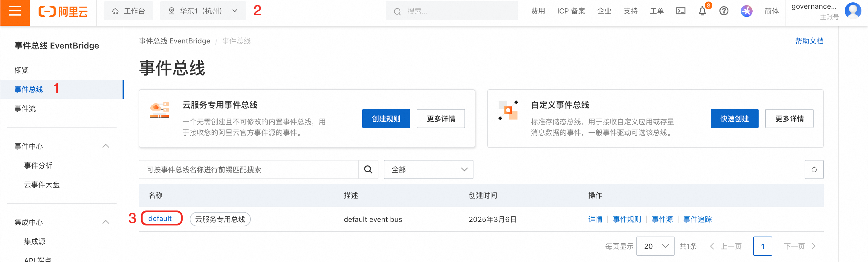Open the 20 per-page size dropdown
Image resolution: width=868 pixels, height=262 pixels.
click(x=655, y=246)
